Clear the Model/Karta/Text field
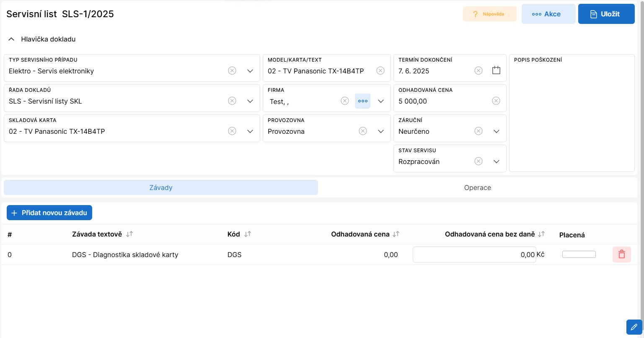 (380, 70)
